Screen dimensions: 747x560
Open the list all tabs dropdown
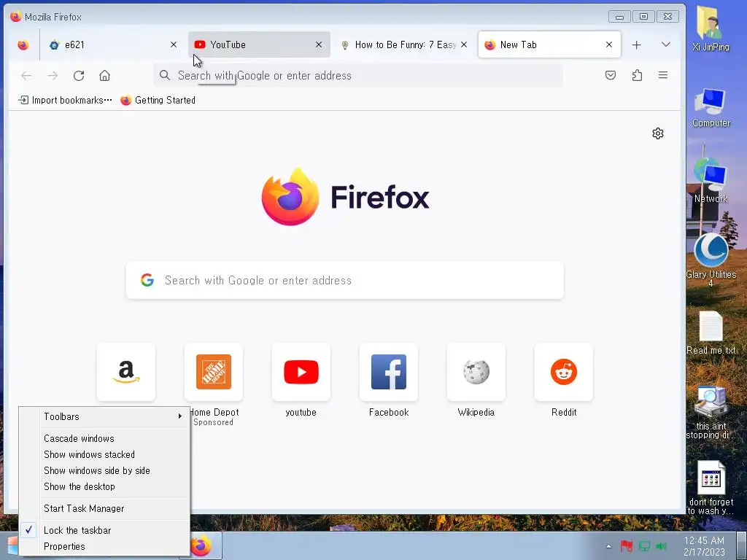tap(665, 44)
